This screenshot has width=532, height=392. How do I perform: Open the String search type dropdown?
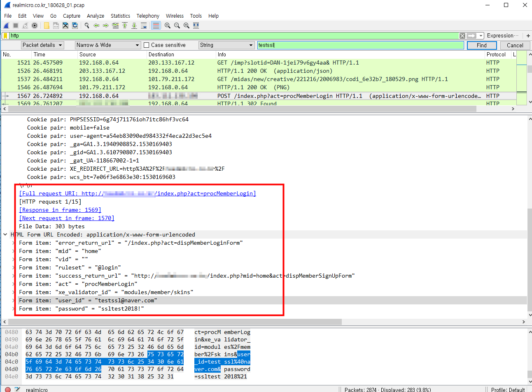(226, 45)
